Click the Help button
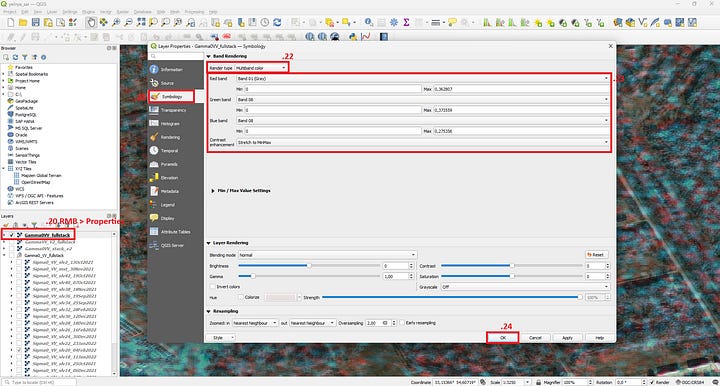The width and height of the screenshot is (720, 386). click(600, 338)
